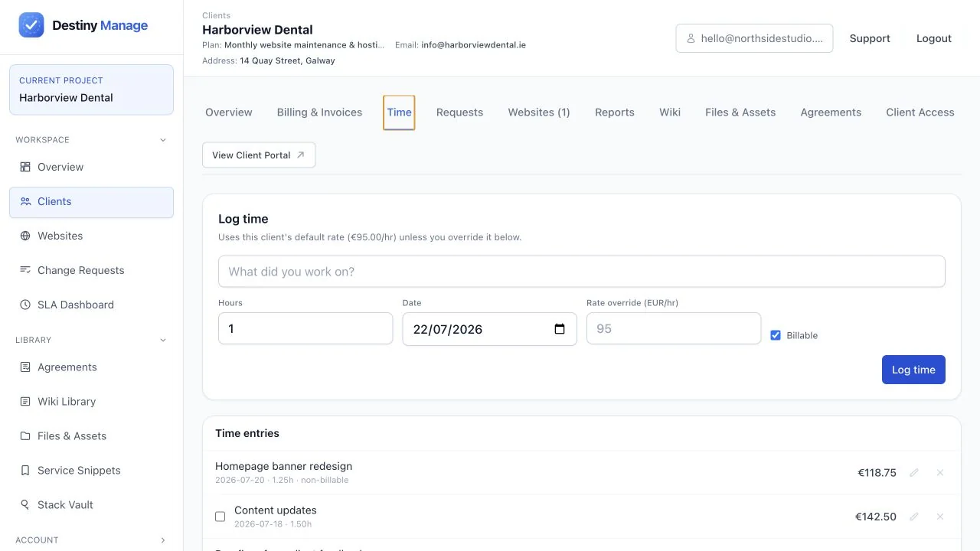This screenshot has height=551, width=980.
Task: Click the Change Requests list icon
Action: coord(25,270)
